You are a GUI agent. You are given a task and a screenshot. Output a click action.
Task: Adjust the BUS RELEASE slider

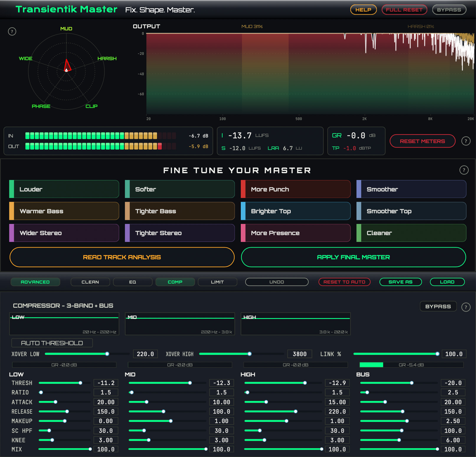pos(399,411)
